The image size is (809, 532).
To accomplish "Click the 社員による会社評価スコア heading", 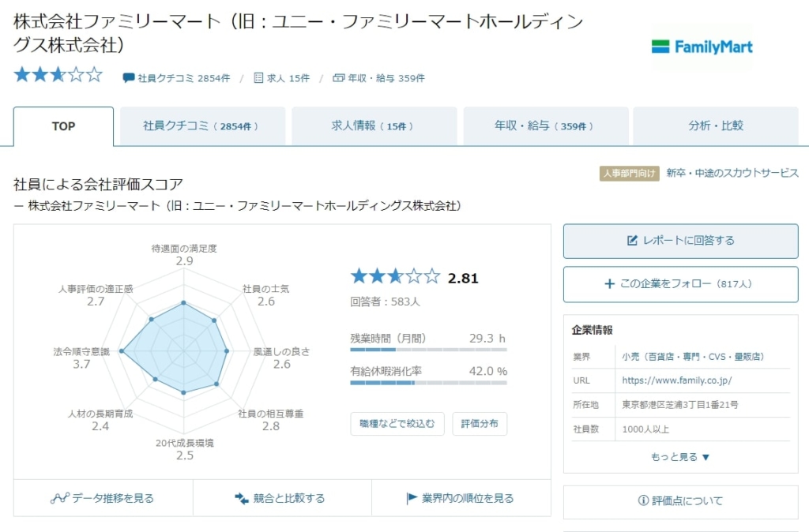I will click(99, 185).
